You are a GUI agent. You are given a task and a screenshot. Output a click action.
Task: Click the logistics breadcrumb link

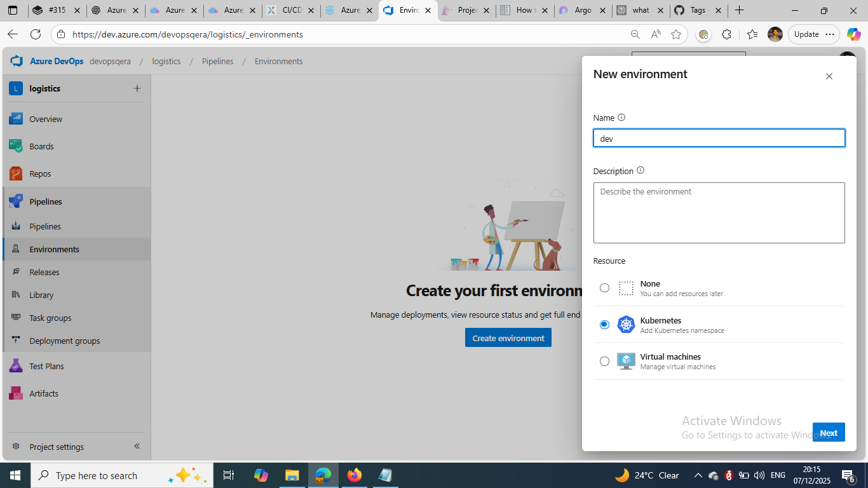point(166,62)
